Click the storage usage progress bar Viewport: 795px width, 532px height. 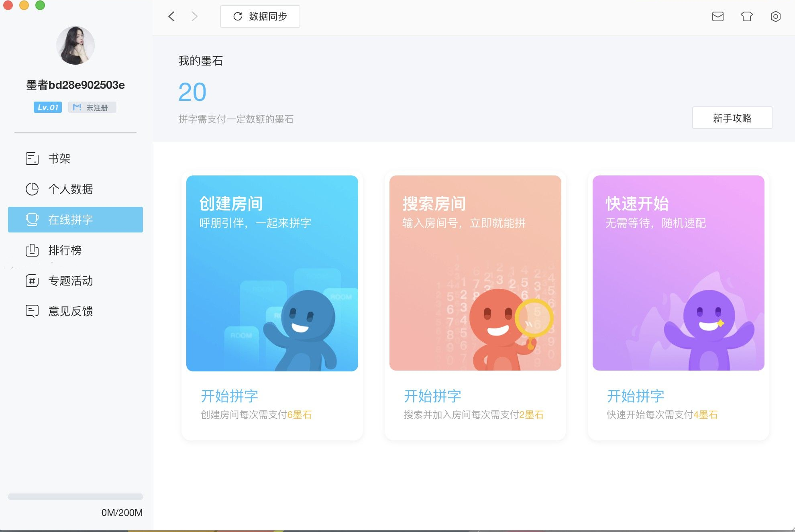point(75,497)
